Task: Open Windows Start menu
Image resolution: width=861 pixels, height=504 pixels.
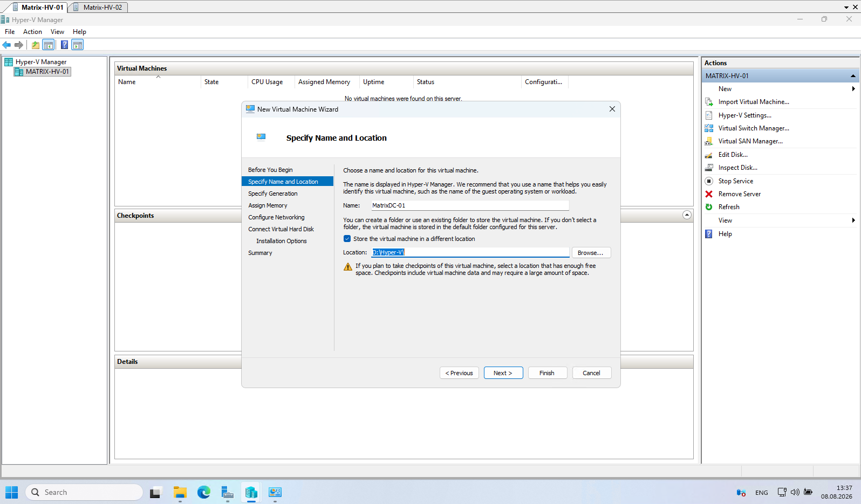Action: coord(12,492)
